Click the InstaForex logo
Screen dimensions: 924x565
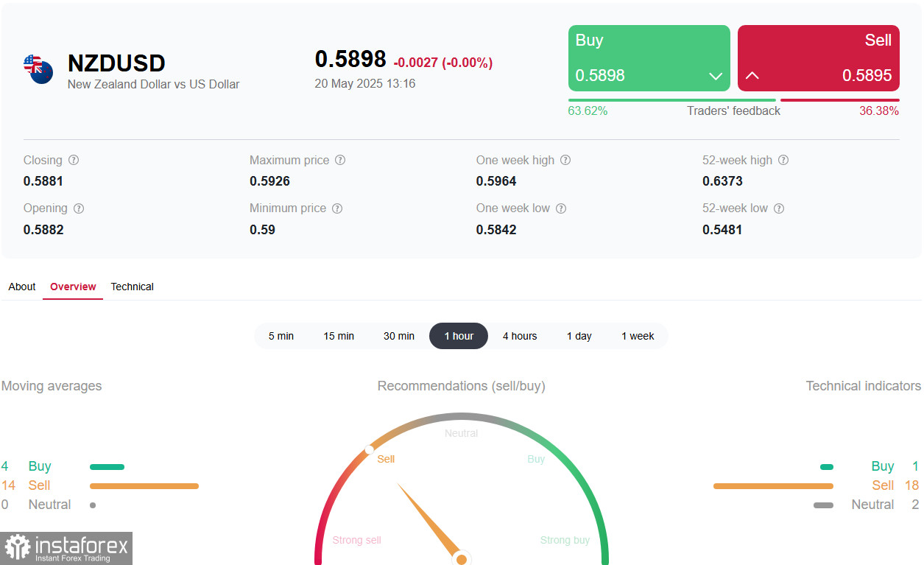(66, 548)
